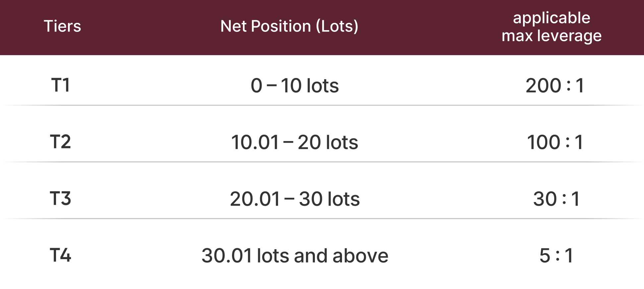Select the 200 : 1 leverage value
This screenshot has width=644, height=289.
tap(555, 86)
